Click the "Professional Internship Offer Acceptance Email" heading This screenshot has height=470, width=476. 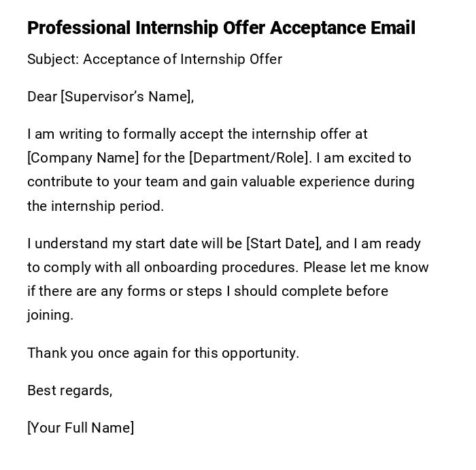pyautogui.click(x=221, y=29)
